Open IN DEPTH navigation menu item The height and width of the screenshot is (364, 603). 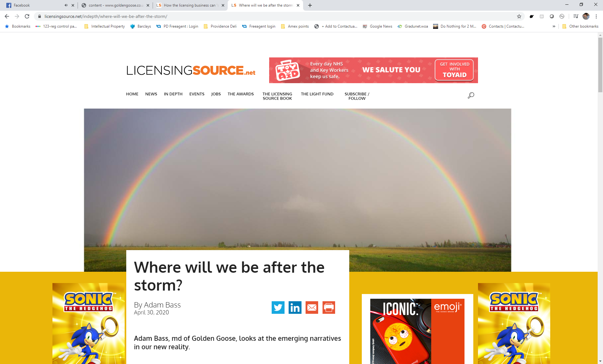(x=173, y=94)
